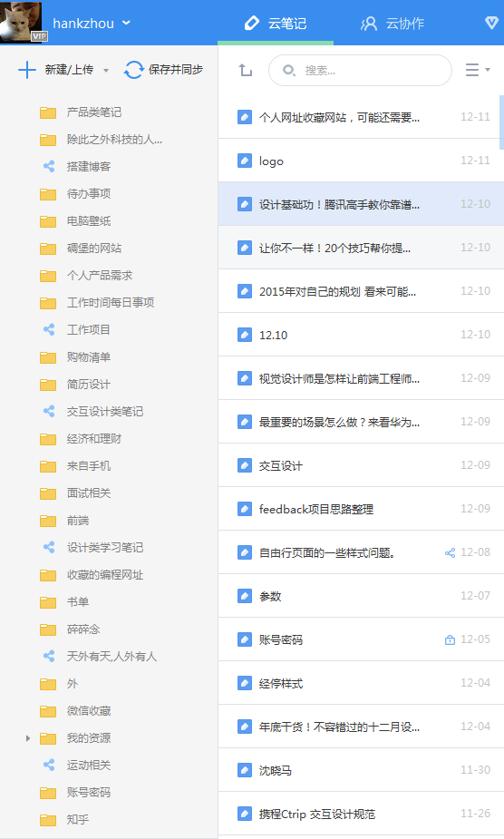Open the 账号密码 folder in sidebar
The height and width of the screenshot is (839, 504).
(88, 793)
